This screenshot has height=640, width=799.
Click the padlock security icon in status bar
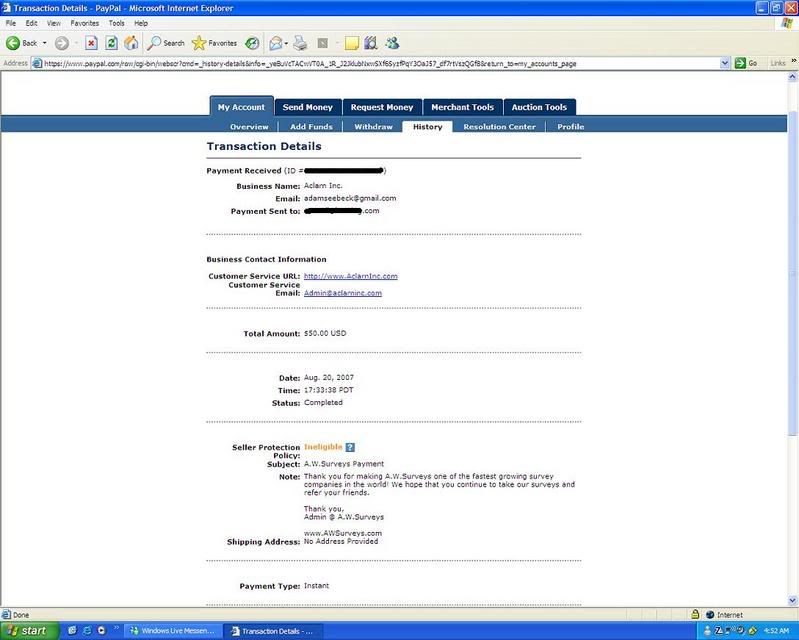695,615
